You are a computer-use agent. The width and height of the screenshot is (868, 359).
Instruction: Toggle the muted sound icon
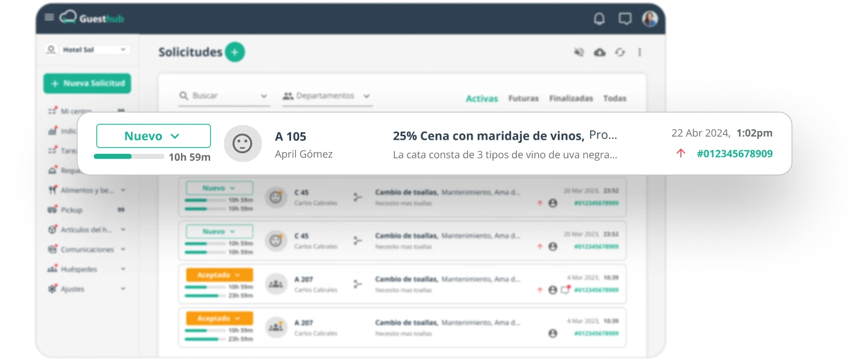tap(579, 53)
